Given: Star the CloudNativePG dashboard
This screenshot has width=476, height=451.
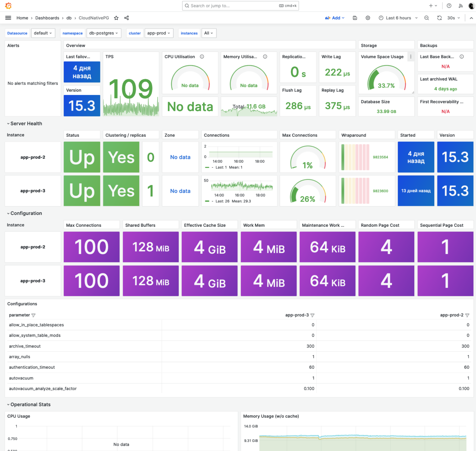Looking at the screenshot, I should 116,18.
